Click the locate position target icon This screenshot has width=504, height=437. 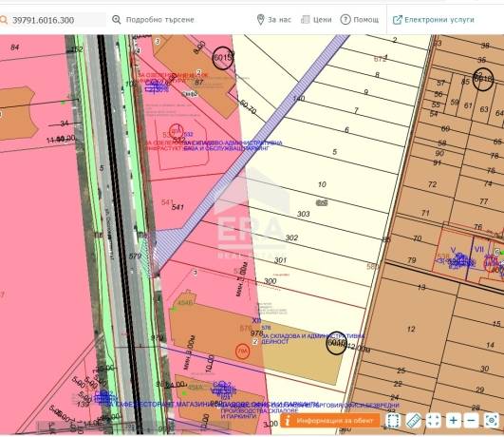[491, 420]
